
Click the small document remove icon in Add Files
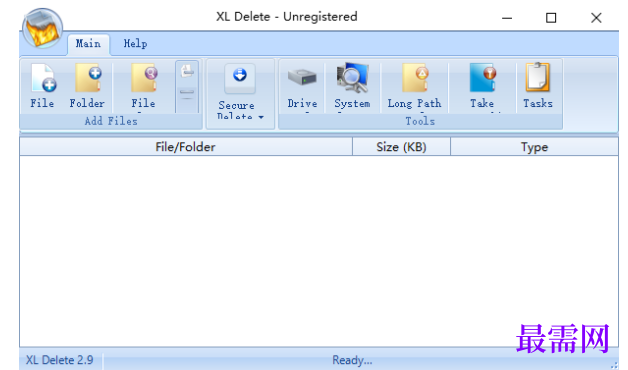point(187,72)
